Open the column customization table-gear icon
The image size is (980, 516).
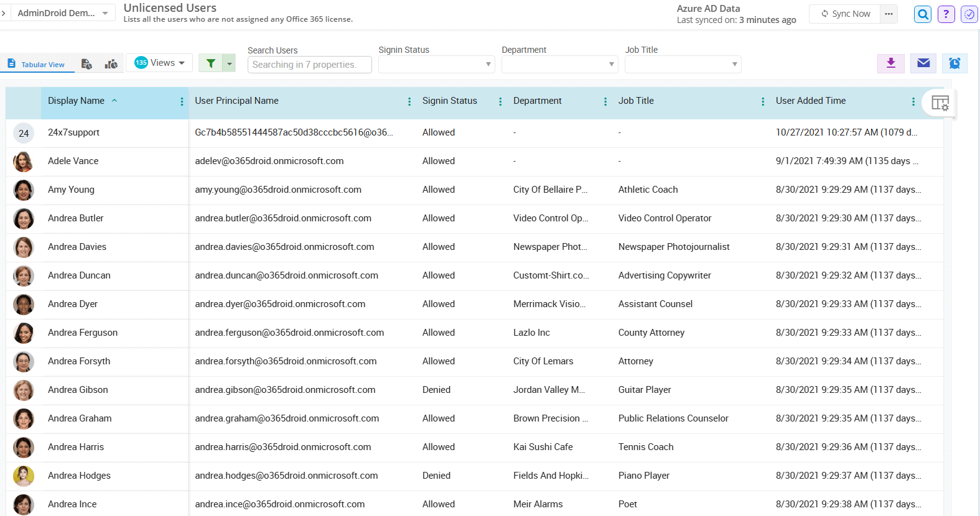tap(940, 103)
